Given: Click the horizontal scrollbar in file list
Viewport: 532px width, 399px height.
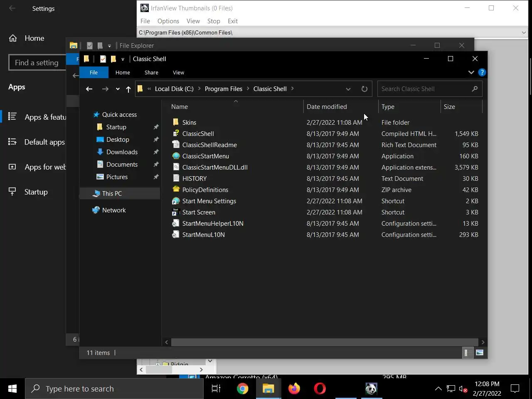Looking at the screenshot, I should (x=325, y=342).
